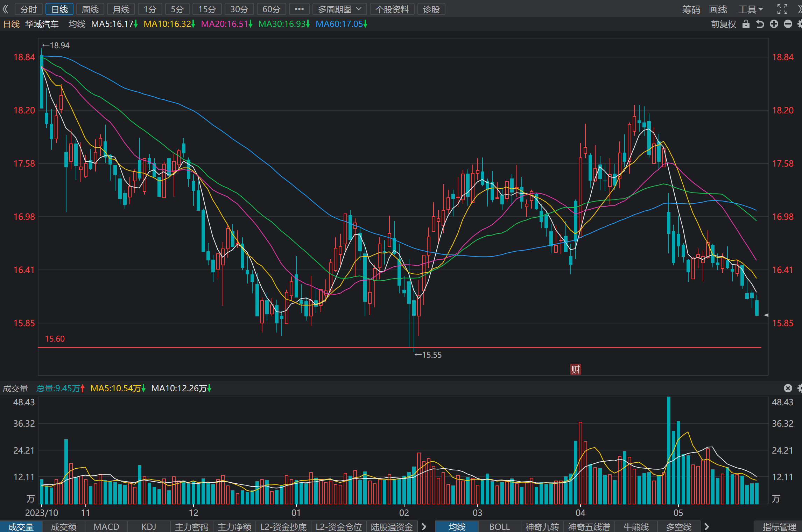This screenshot has height=532, width=802.
Task: Click the lock icon beside 前复权
Action: point(746,24)
